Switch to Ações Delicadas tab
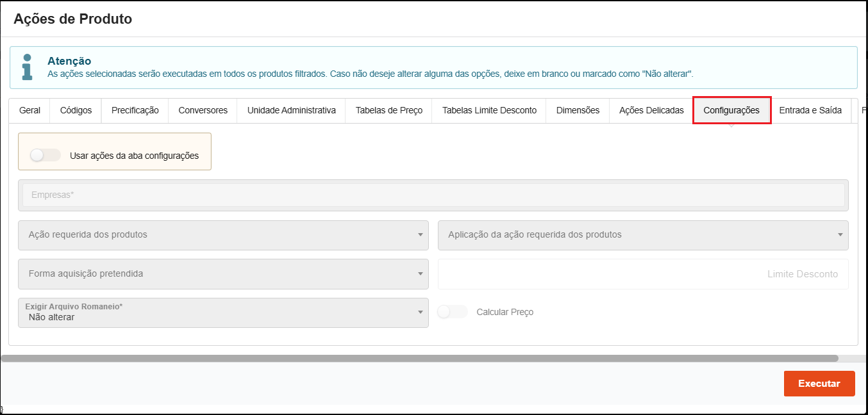 click(651, 110)
